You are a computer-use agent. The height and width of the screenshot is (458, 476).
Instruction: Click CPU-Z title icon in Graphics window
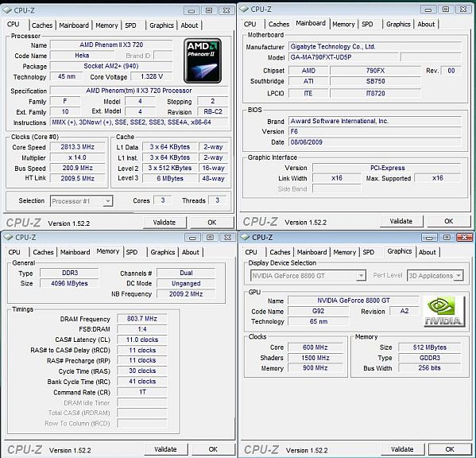246,237
